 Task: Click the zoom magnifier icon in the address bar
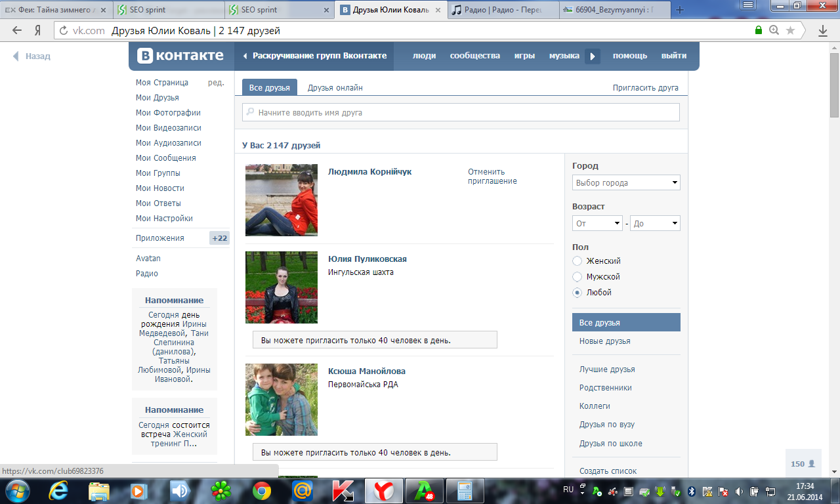click(x=774, y=30)
